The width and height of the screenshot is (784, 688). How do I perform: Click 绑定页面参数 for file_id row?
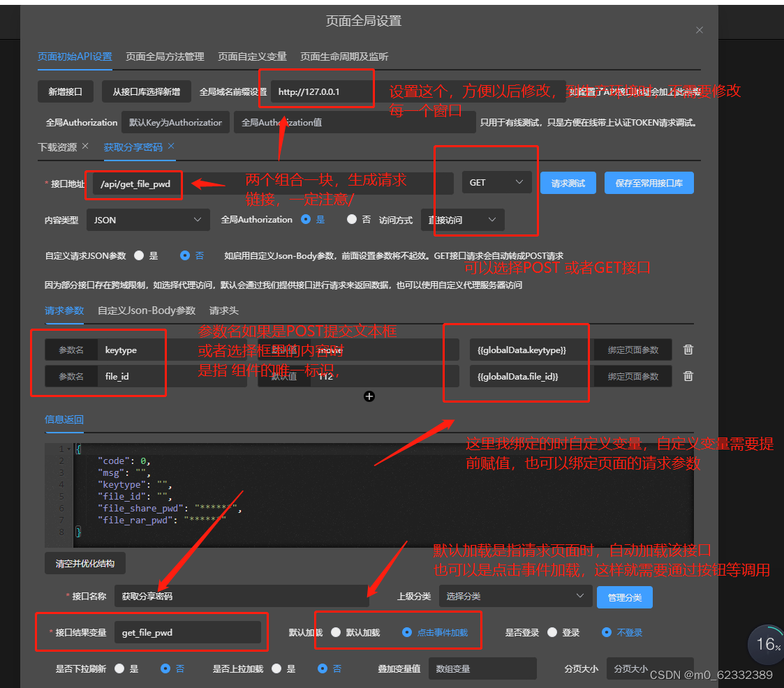[x=633, y=376]
